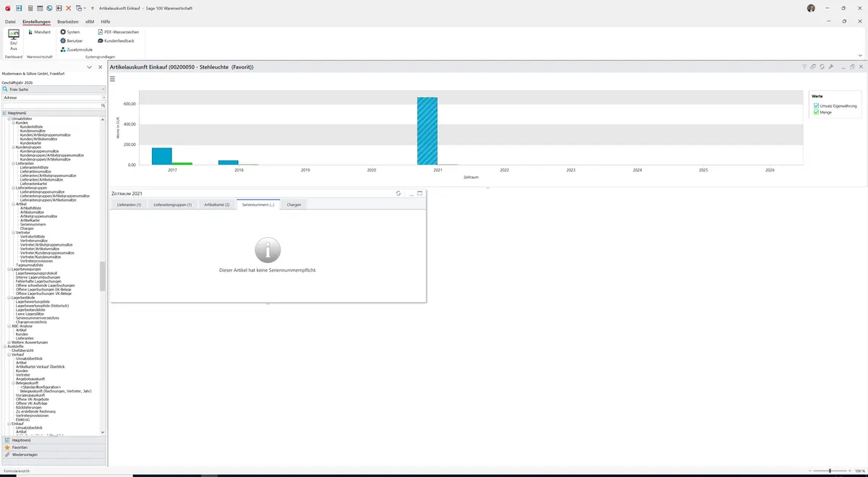Collapse the Vertreter tree node
The height and width of the screenshot is (477, 868).
pyautogui.click(x=14, y=233)
